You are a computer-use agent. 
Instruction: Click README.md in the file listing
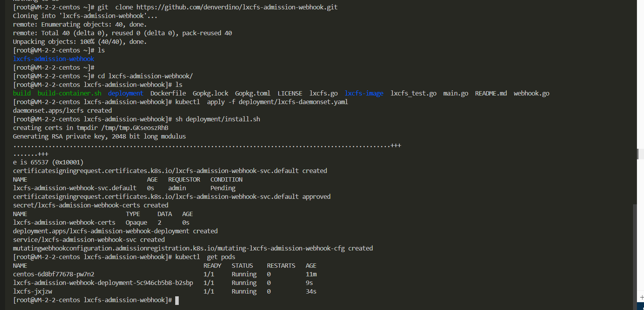491,93
